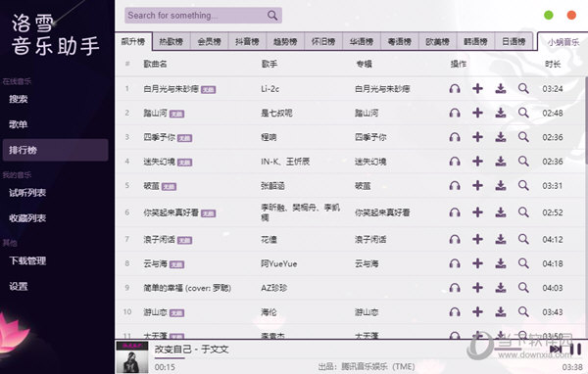Search for 白月光与朱砂痣 using magnifier icon

point(523,89)
